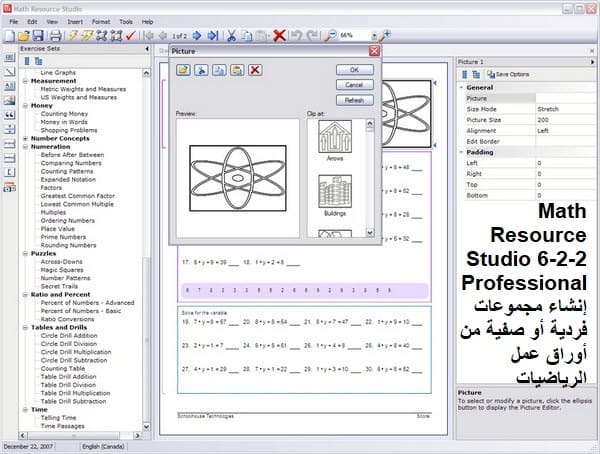Image resolution: width=600 pixels, height=454 pixels.
Task: Click the Undo arrow toolbar icon
Action: point(296,36)
